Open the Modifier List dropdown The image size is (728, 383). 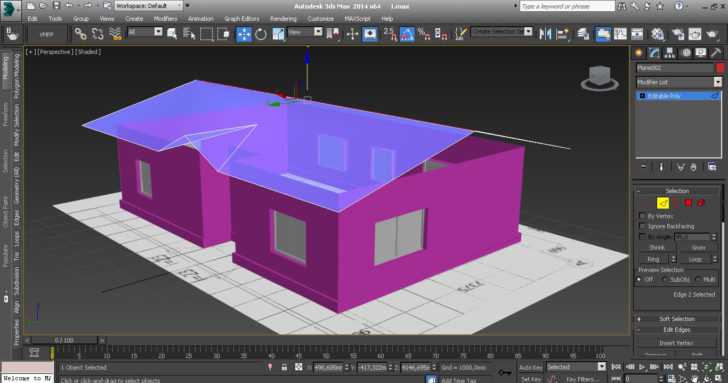(679, 82)
